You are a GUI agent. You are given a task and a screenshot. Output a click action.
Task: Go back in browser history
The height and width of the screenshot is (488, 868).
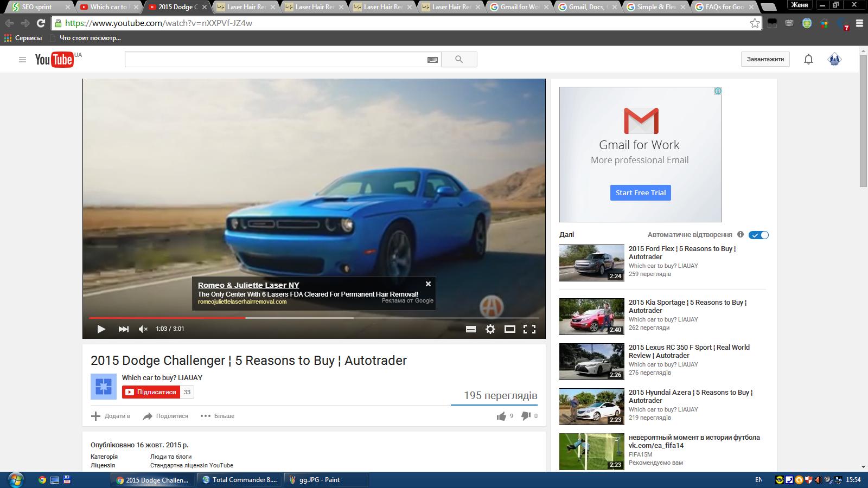point(9,23)
